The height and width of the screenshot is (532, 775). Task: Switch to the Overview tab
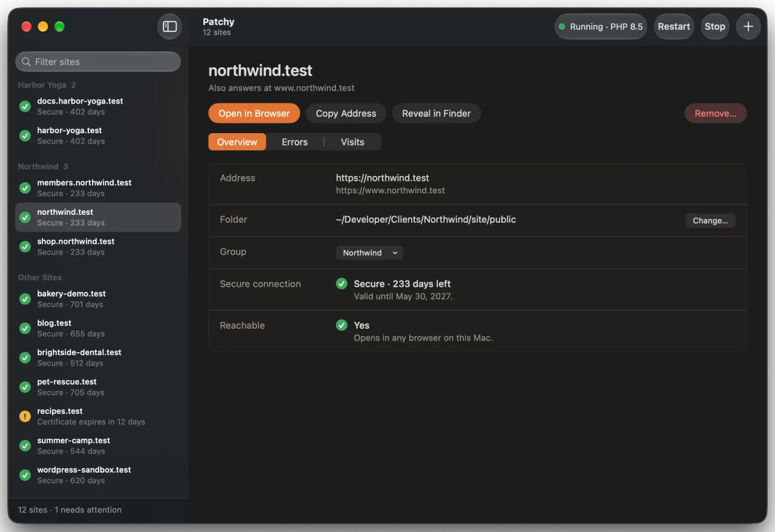[237, 142]
